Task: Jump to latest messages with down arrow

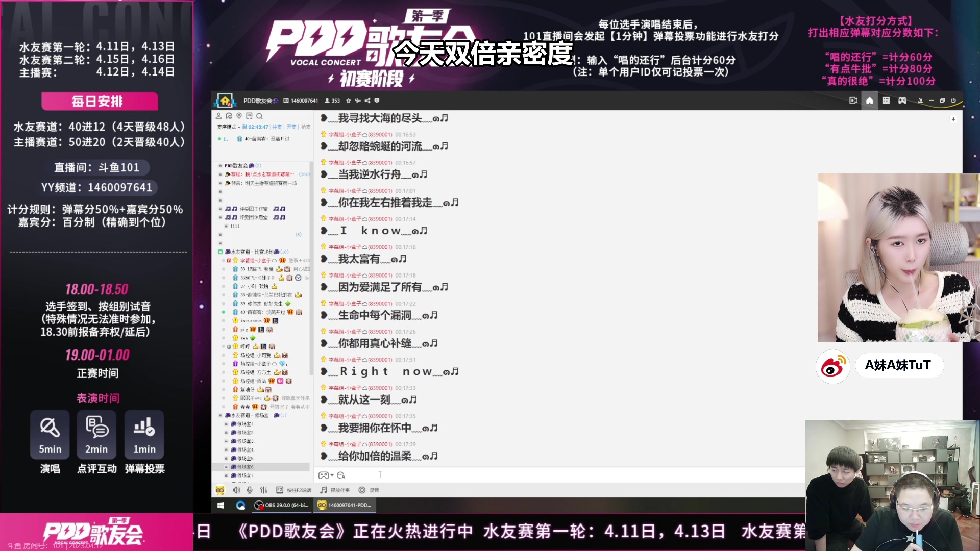Action: pyautogui.click(x=953, y=119)
